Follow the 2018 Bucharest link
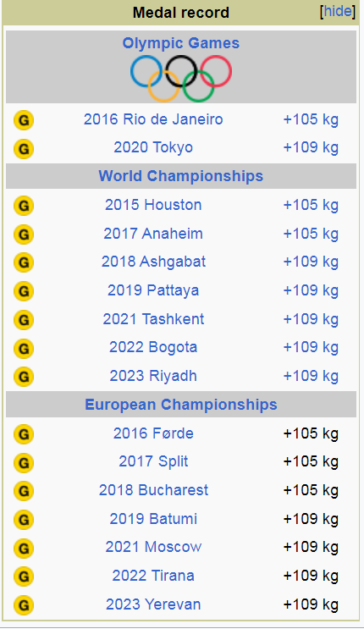 point(153,490)
